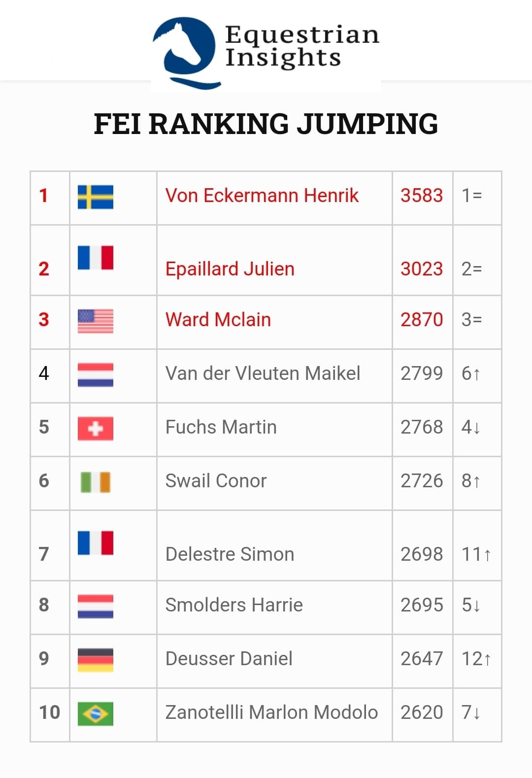This screenshot has width=532, height=778.
Task: Click the 3583 points value
Action: coord(422,196)
